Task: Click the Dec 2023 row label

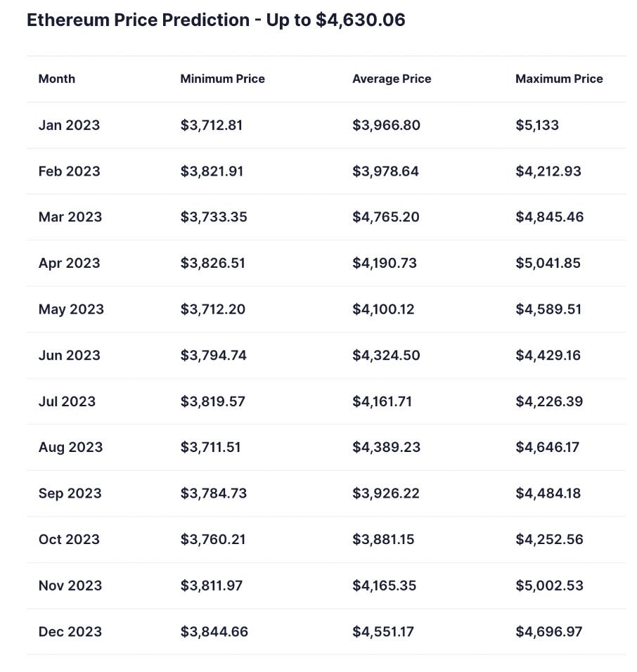Action: (x=70, y=632)
